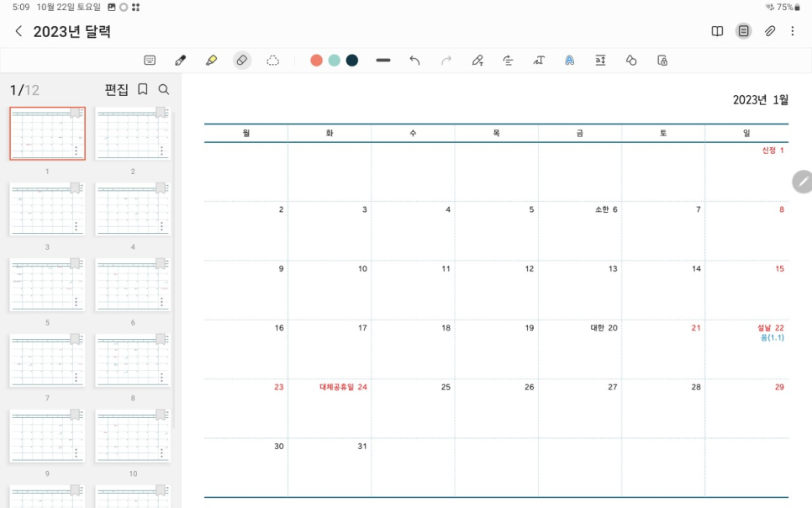The width and height of the screenshot is (812, 508).
Task: Tap the 2023년 1월 month title
Action: coord(760,99)
